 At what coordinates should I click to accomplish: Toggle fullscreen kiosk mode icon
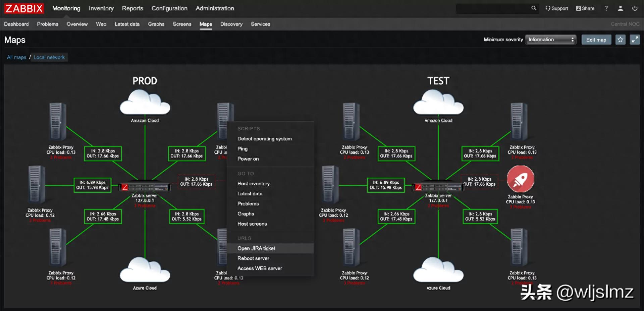coord(635,40)
